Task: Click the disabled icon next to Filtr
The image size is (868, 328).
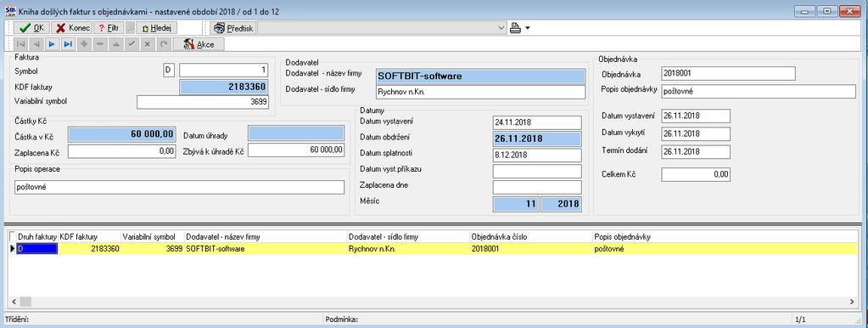Action: tap(130, 28)
